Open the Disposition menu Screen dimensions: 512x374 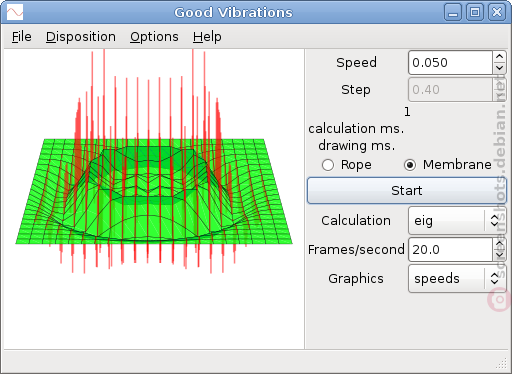click(81, 37)
